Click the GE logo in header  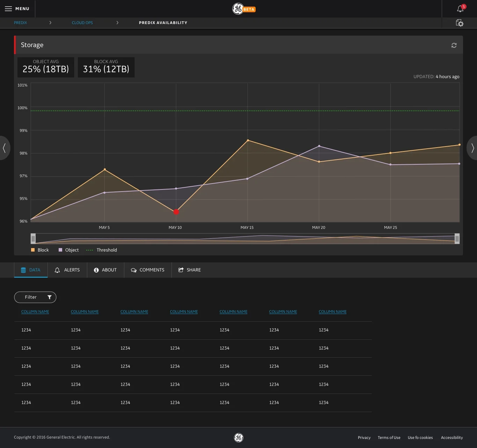tap(238, 9)
